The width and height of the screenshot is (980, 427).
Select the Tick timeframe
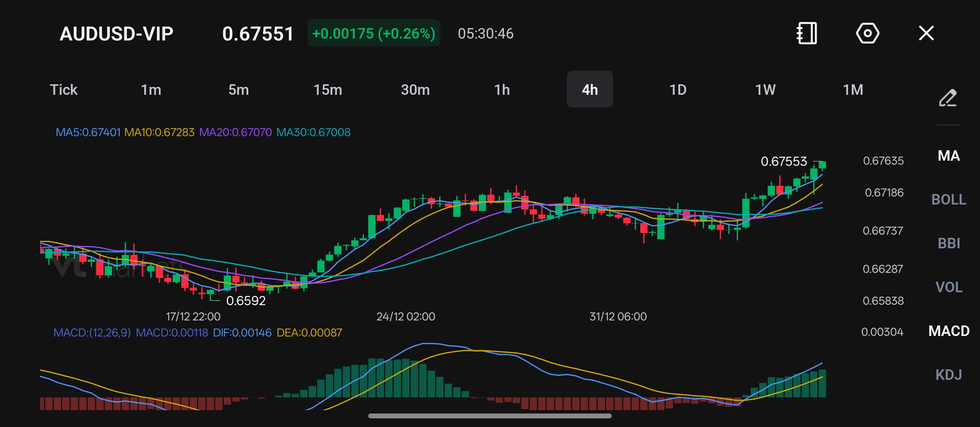tap(64, 90)
